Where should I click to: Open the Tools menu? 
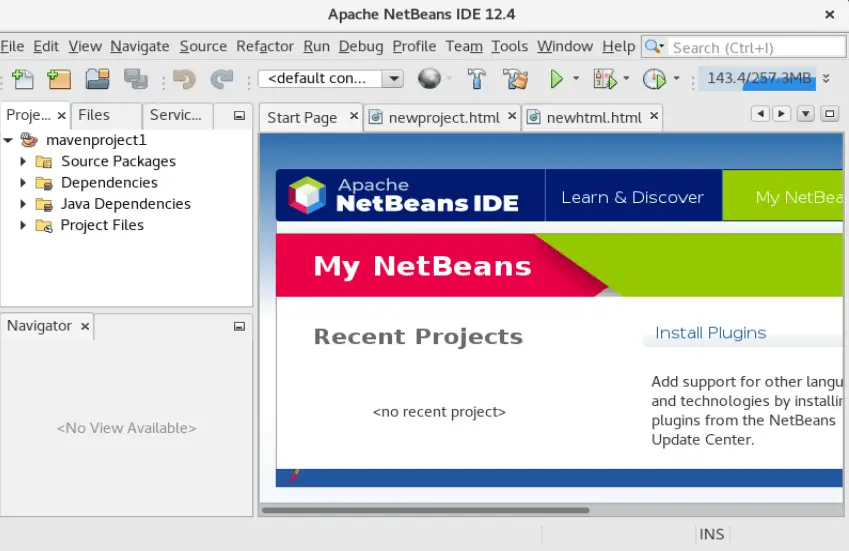click(x=510, y=47)
